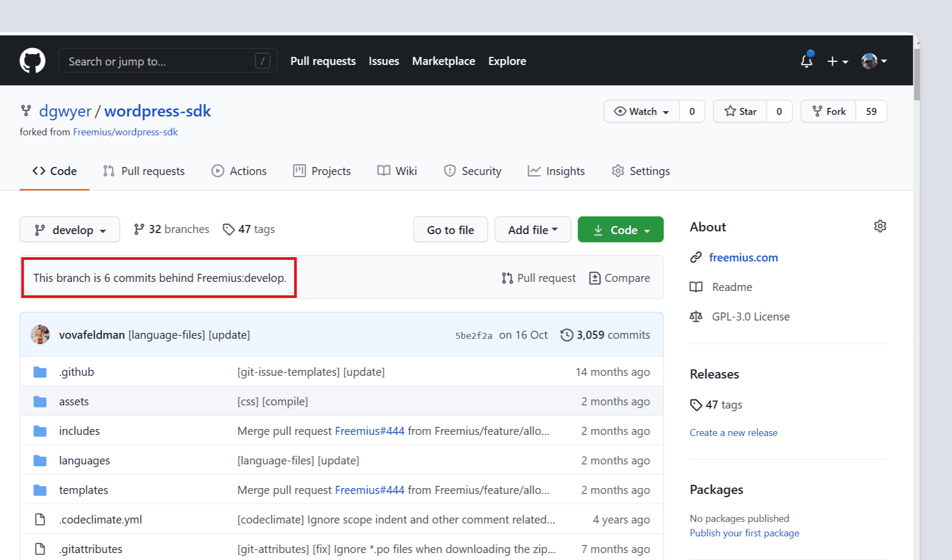Switch to the Actions tab
The width and height of the screenshot is (952, 560).
click(x=239, y=171)
